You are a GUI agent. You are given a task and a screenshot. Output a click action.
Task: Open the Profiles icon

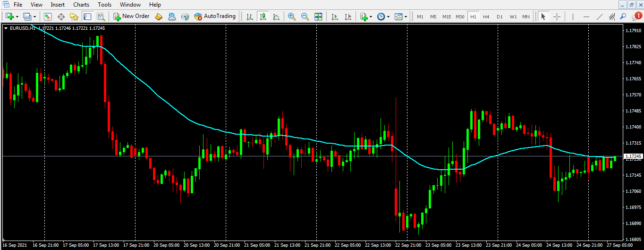[27, 17]
